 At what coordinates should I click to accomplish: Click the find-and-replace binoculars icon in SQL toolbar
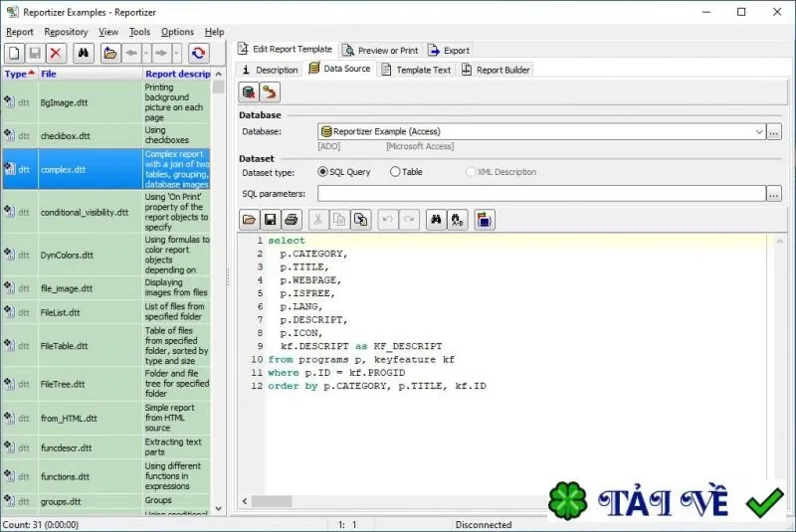pos(458,220)
